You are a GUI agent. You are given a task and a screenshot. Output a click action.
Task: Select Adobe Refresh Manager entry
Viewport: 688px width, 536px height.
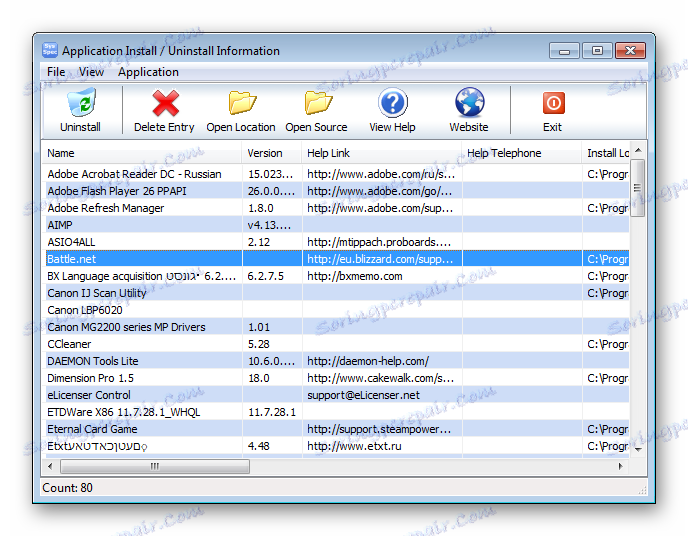(336, 208)
